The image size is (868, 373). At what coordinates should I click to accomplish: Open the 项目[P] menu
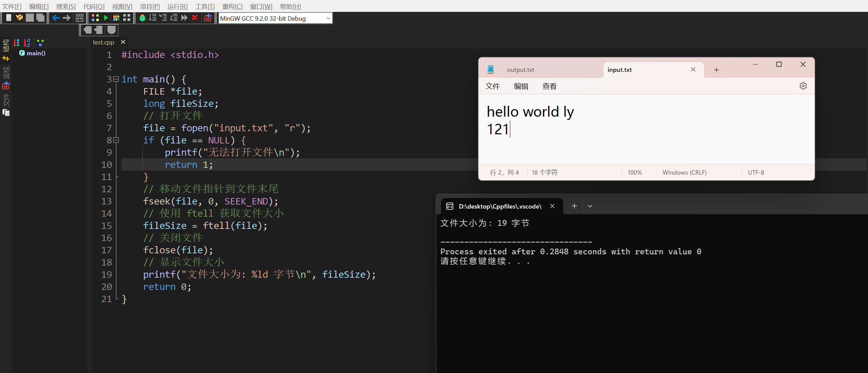pos(150,6)
